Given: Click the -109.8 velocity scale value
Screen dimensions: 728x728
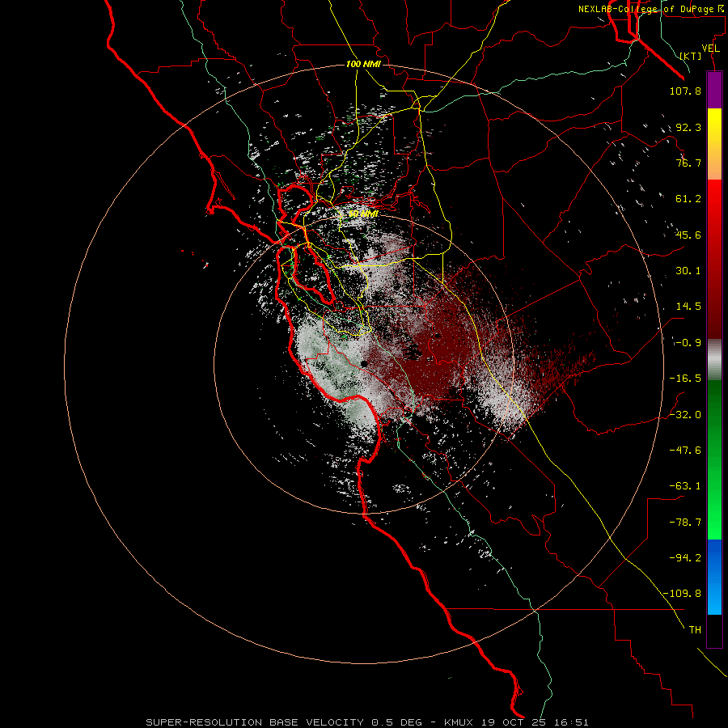Looking at the screenshot, I should (x=683, y=594).
